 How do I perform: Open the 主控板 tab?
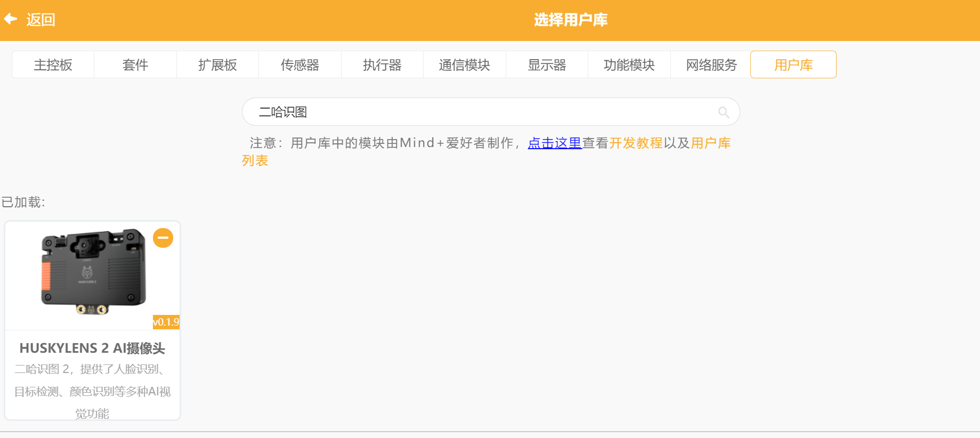(53, 65)
